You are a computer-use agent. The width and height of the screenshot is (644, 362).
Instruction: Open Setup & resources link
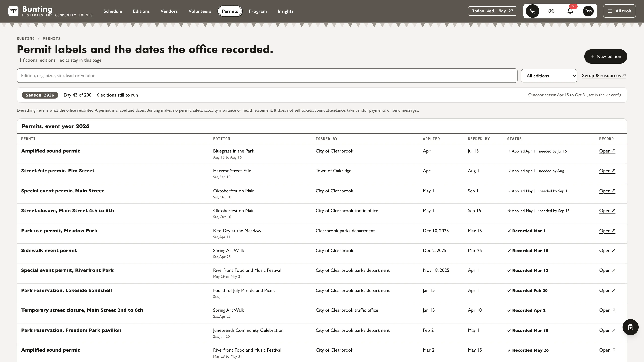pyautogui.click(x=604, y=75)
